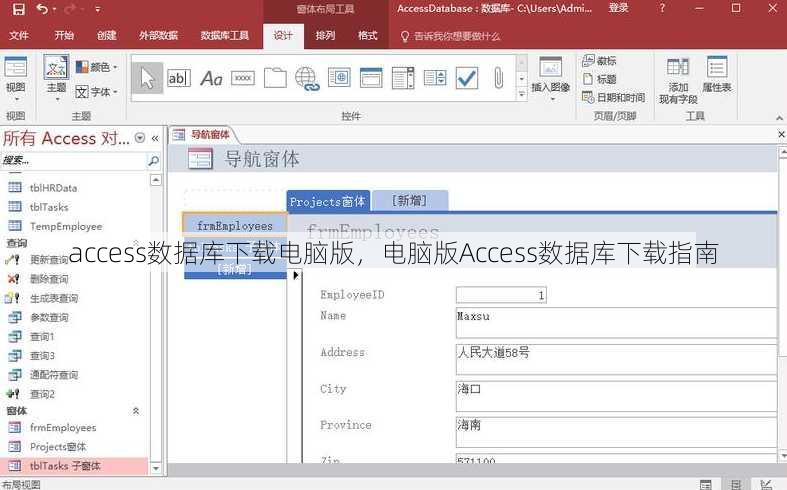Click the Undo arrow icon
This screenshot has width=787, height=490.
point(43,9)
